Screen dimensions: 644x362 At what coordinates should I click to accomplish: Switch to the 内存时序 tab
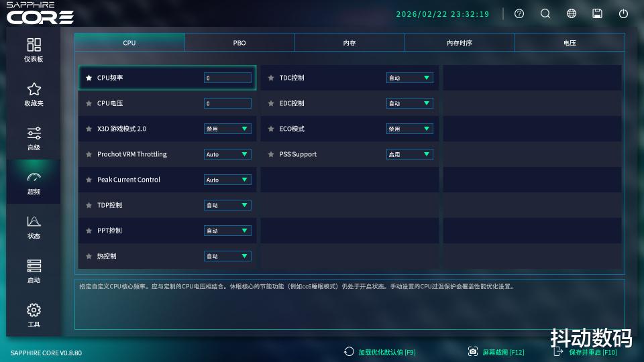pos(460,43)
